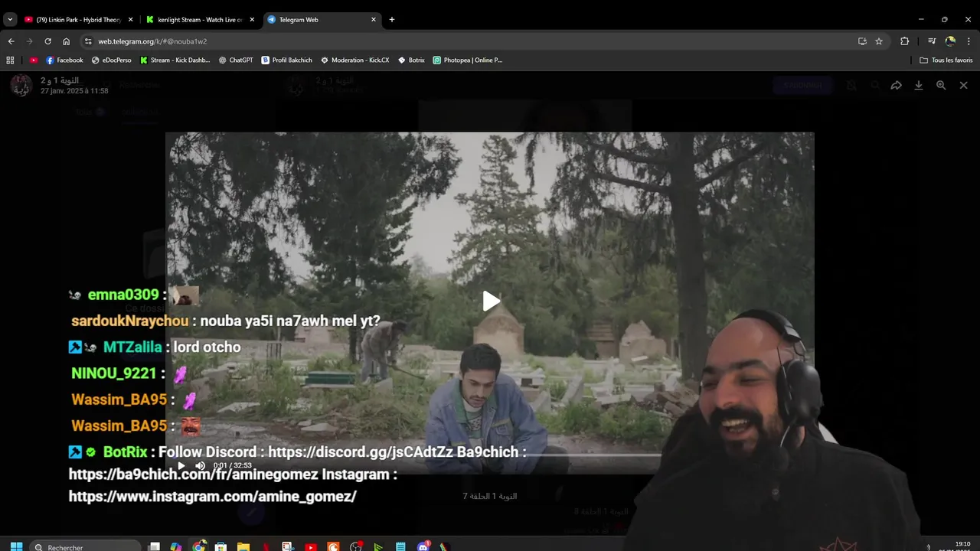This screenshot has width=980, height=551.
Task: Open the ChatGPT bookmark
Action: (235, 60)
